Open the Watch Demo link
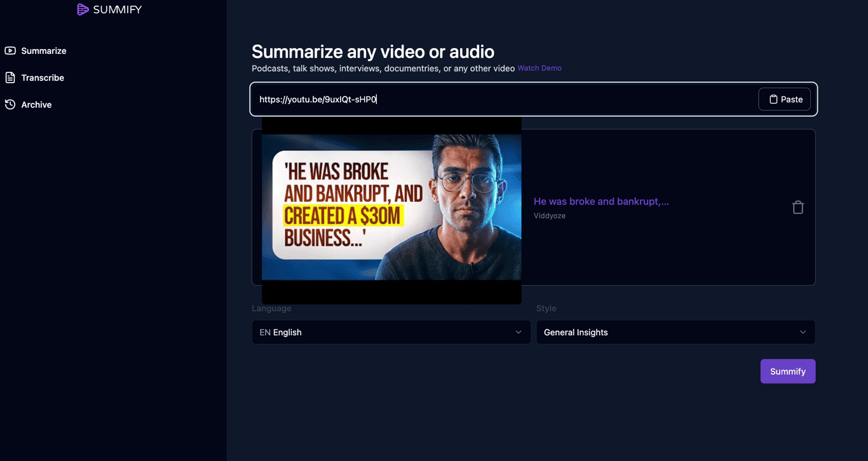The image size is (868, 461). [x=539, y=68]
